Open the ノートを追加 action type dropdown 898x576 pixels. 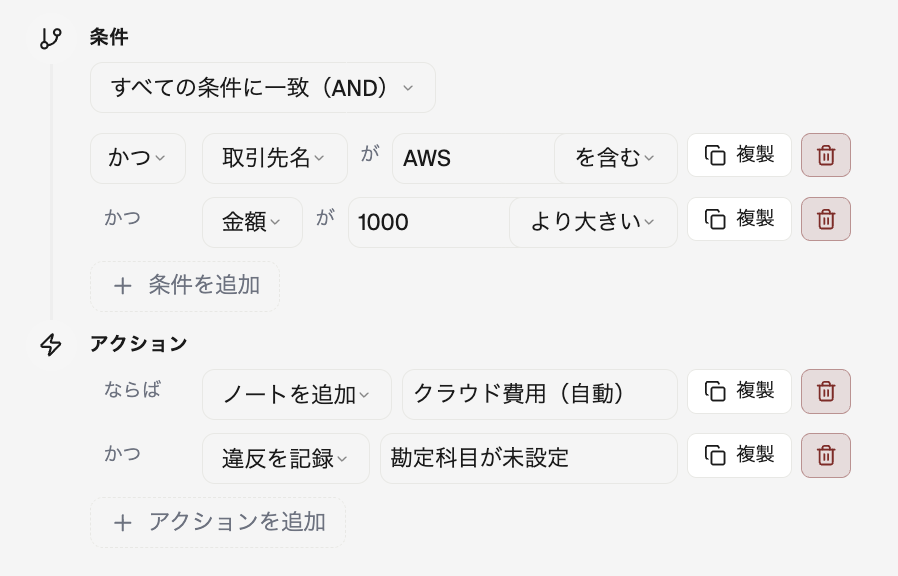[x=296, y=394]
